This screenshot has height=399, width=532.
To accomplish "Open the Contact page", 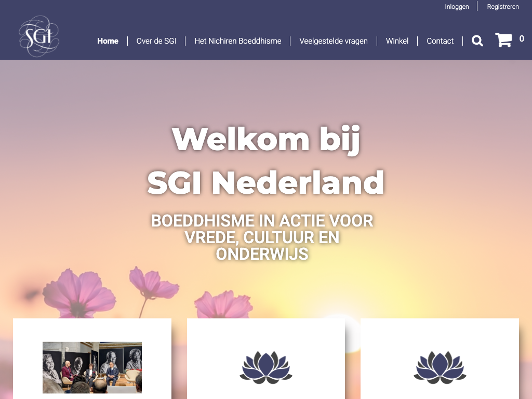I will pos(440,41).
